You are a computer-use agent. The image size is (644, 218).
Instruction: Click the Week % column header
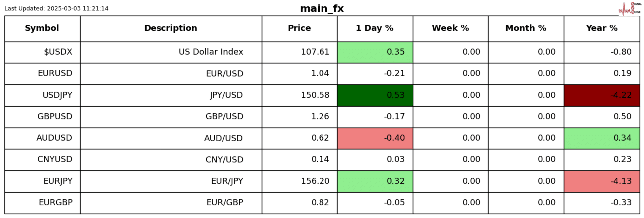(x=450, y=29)
